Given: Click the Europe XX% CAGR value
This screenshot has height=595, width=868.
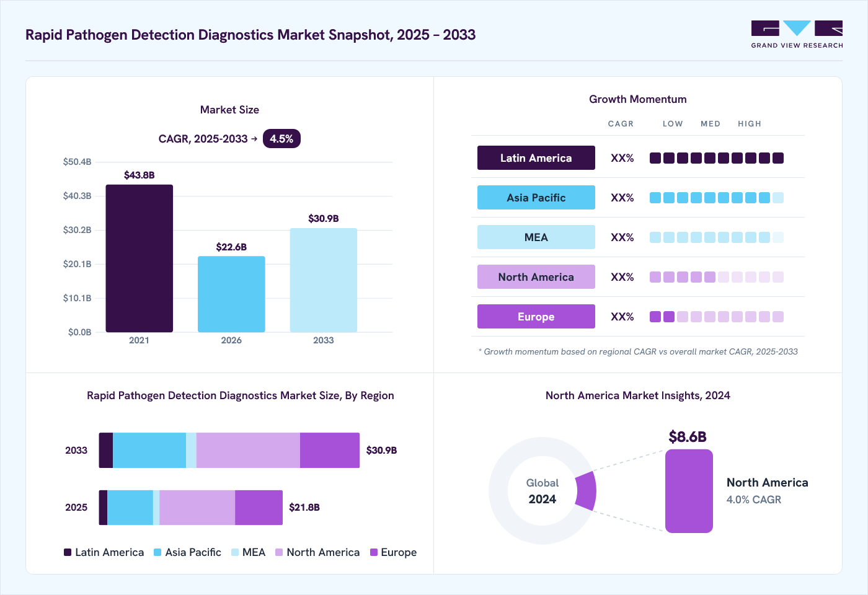Looking at the screenshot, I should pyautogui.click(x=622, y=317).
